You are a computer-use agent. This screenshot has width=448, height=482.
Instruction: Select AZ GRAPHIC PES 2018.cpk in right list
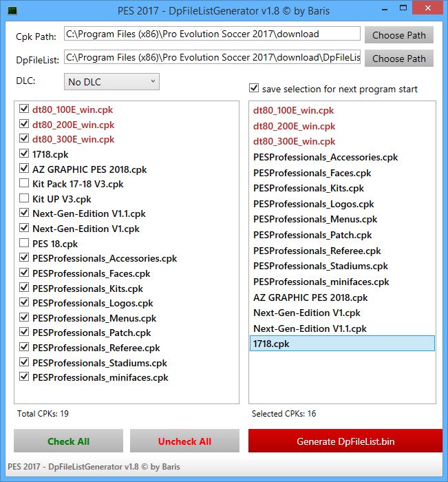coord(342,297)
